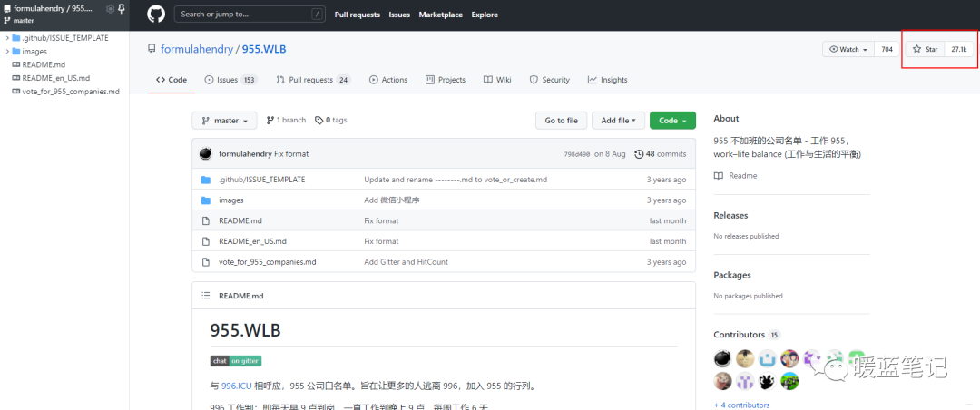The image size is (980, 410).
Task: Star the 955.WLB repository
Action: tap(925, 49)
